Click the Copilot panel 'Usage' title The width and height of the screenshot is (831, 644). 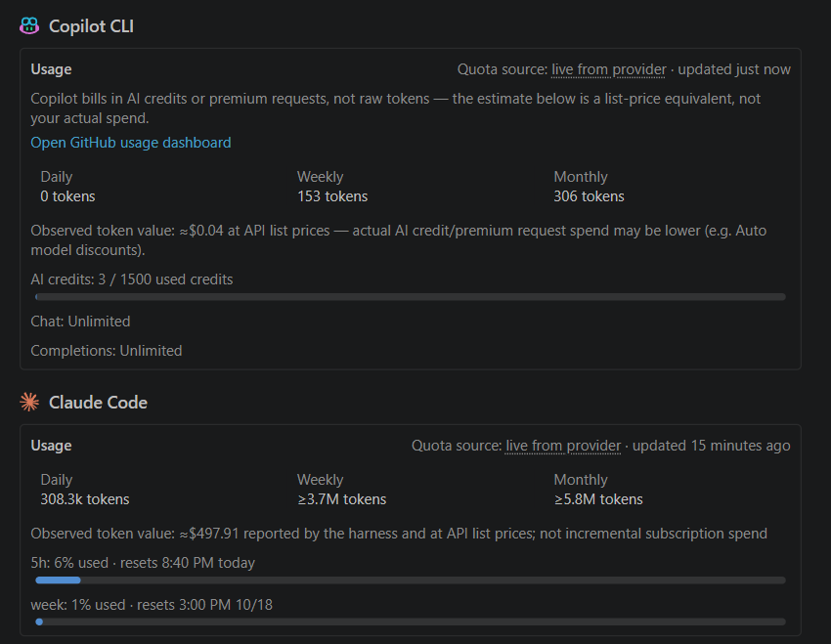pos(51,69)
